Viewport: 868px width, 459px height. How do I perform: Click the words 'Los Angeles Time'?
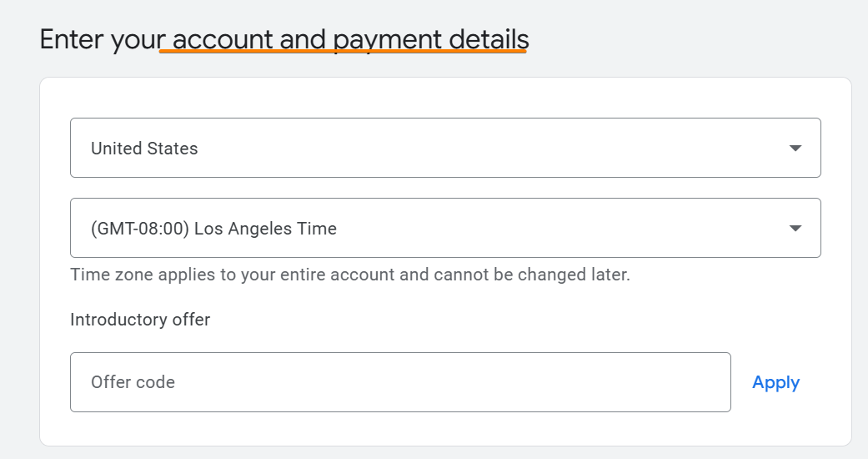tap(265, 229)
